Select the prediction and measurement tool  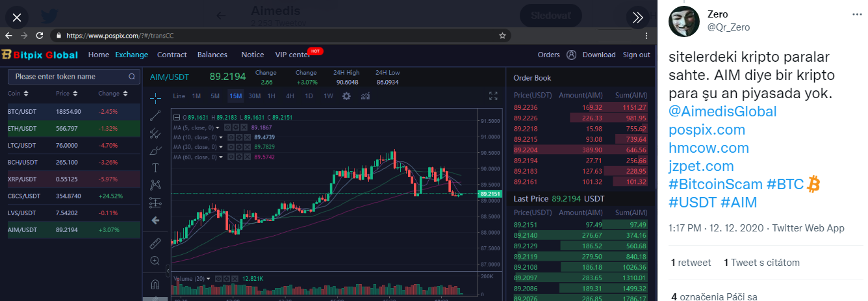click(x=155, y=202)
